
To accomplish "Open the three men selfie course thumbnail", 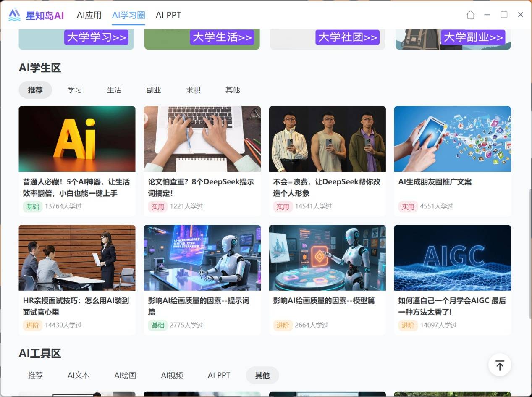I will pos(327,139).
